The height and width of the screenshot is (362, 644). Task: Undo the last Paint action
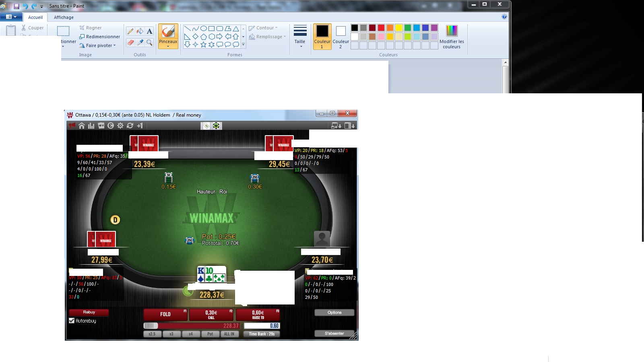point(25,6)
